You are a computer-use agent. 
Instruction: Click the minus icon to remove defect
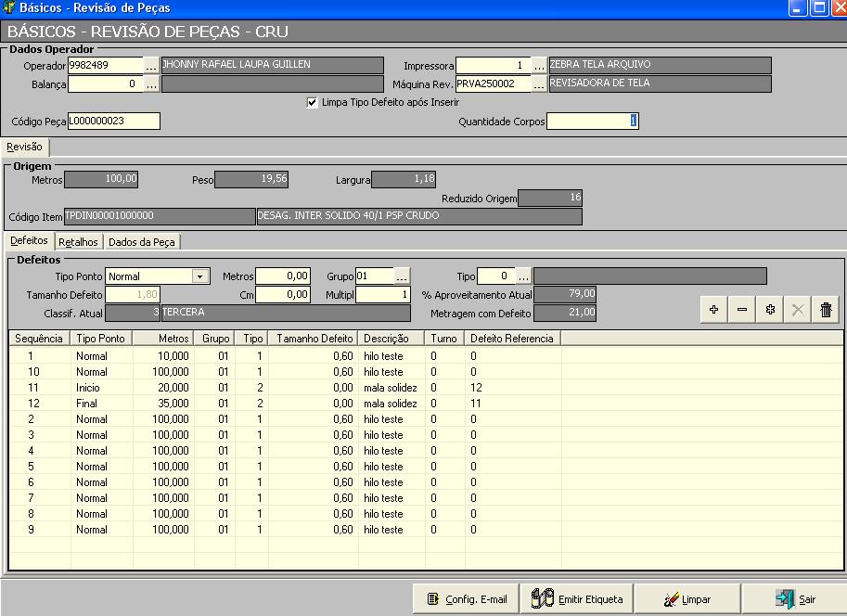coord(741,311)
